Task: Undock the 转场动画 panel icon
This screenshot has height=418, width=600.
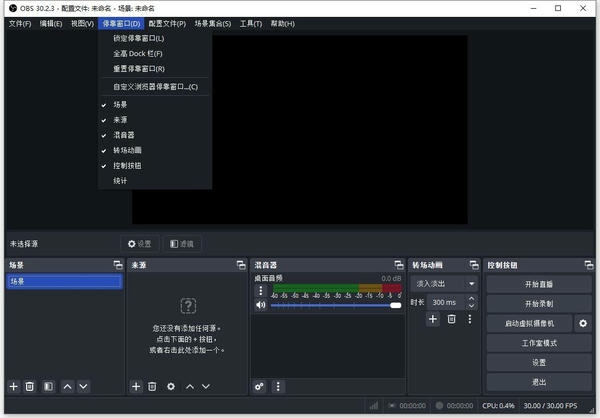Action: [474, 265]
